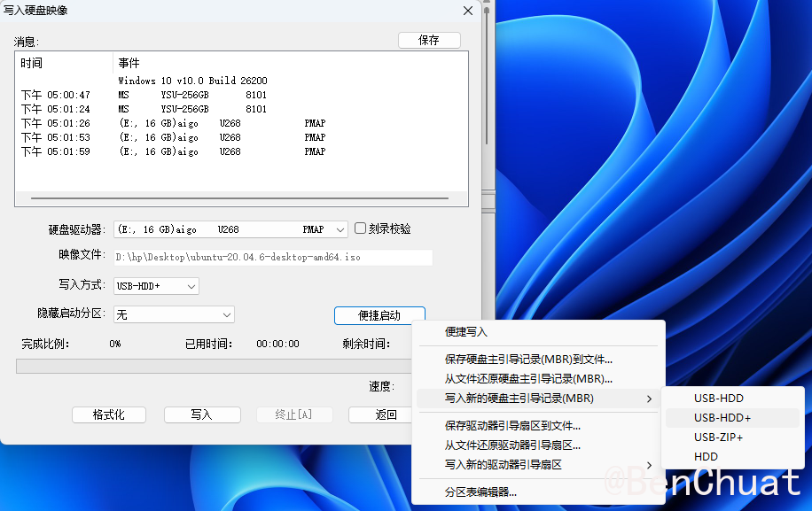Open the 隐藏启动分区 hidden partition dropdown
Image resolution: width=812 pixels, height=511 pixels.
pos(228,314)
